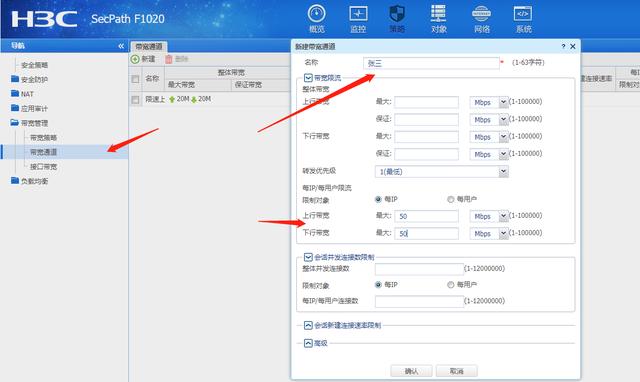The height and width of the screenshot is (382, 640).
Task: Click the help question mark in dialog
Action: tap(563, 47)
